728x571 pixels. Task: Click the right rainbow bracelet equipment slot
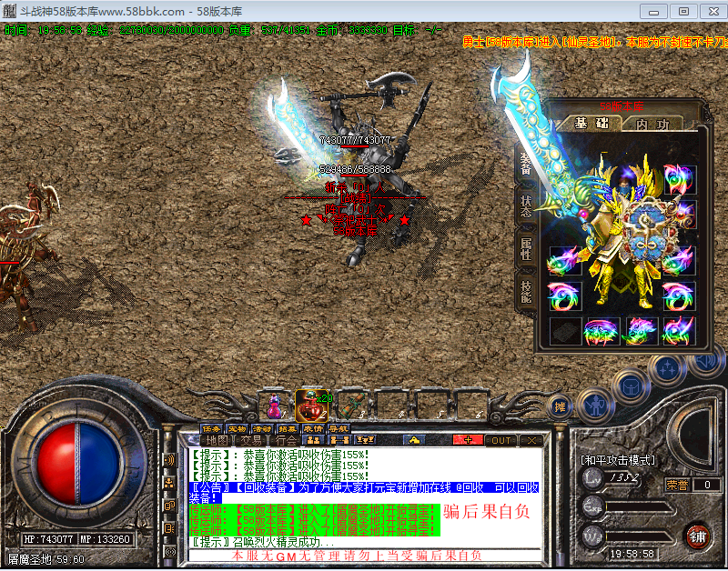(x=679, y=261)
